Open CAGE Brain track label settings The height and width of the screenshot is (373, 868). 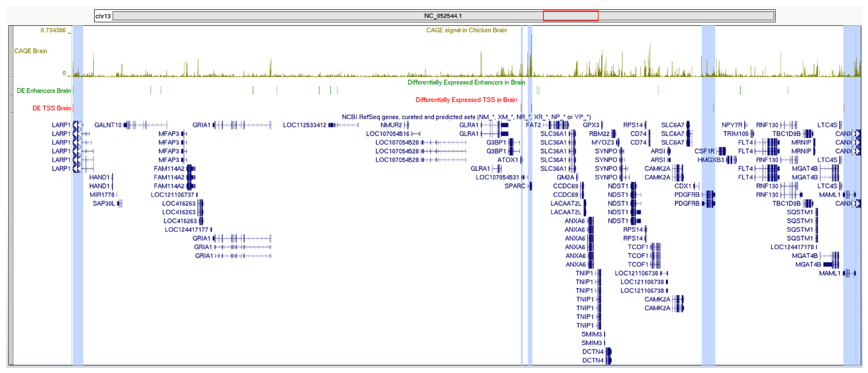pos(30,51)
